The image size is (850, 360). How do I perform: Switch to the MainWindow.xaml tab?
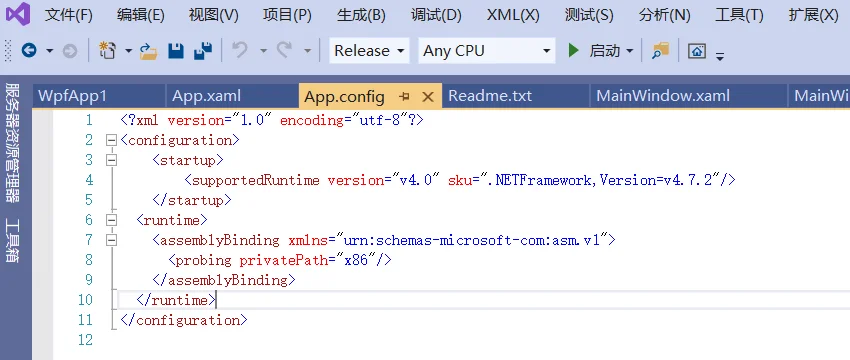pos(663,97)
